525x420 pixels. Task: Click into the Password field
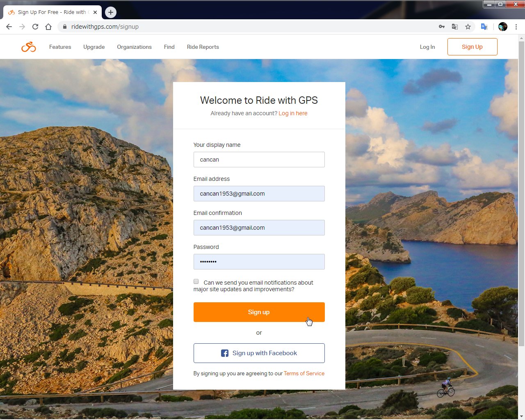pyautogui.click(x=259, y=262)
